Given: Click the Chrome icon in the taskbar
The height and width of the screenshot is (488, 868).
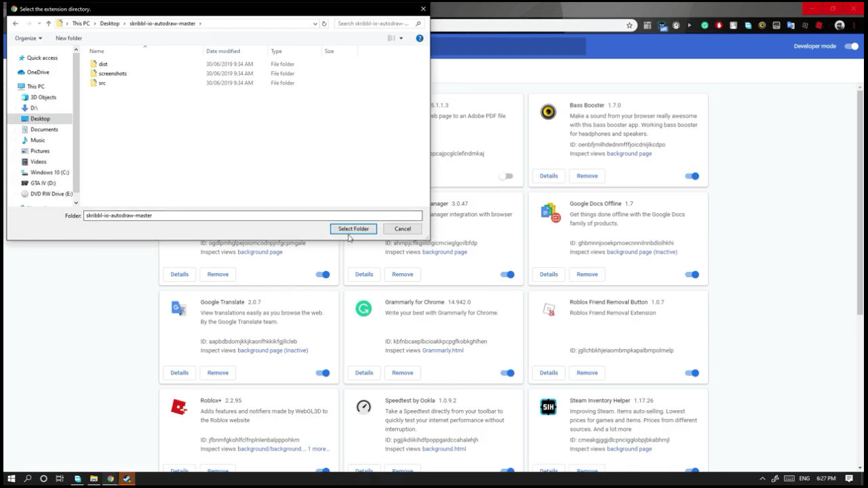Looking at the screenshot, I should tap(111, 479).
